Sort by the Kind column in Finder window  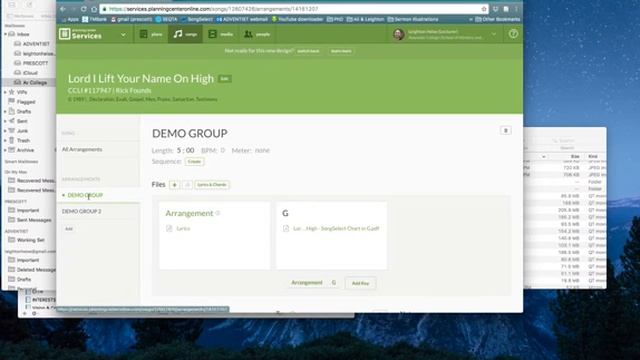(x=593, y=156)
